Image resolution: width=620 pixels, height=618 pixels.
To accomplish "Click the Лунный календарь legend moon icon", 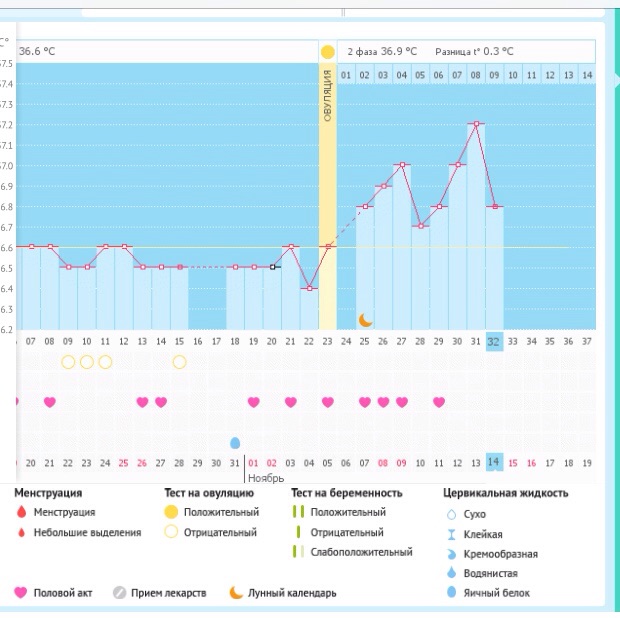I will coord(236,593).
